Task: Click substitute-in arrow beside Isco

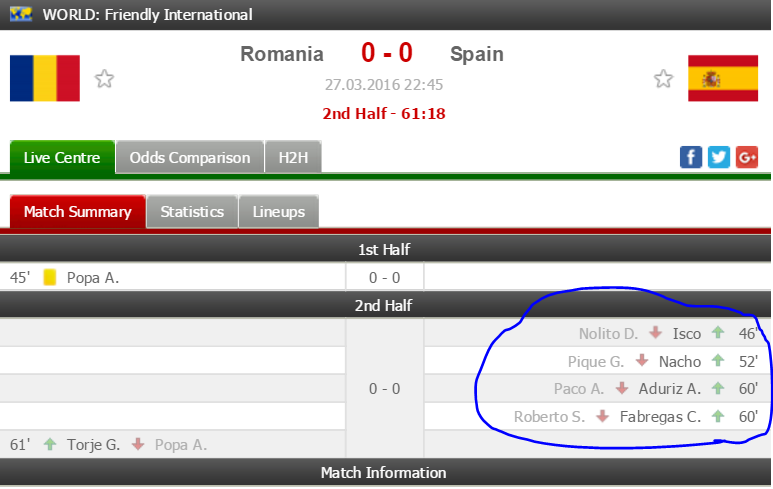Action: tap(717, 333)
